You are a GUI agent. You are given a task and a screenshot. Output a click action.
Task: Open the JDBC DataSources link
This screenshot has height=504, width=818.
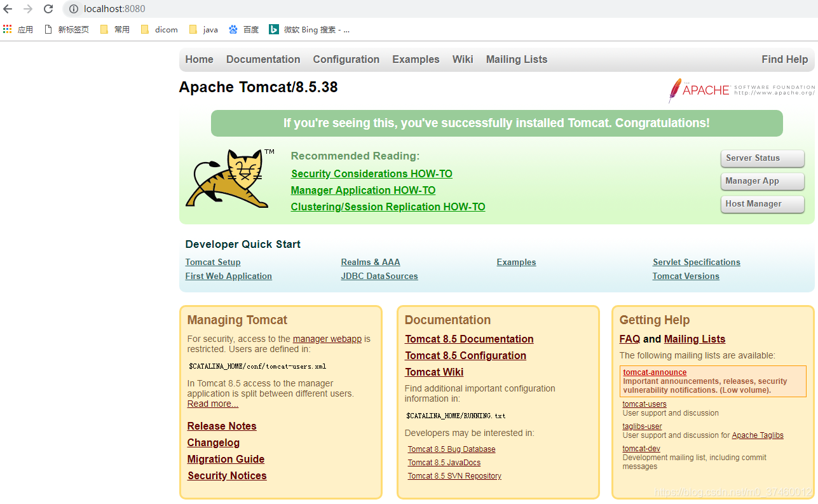point(379,276)
